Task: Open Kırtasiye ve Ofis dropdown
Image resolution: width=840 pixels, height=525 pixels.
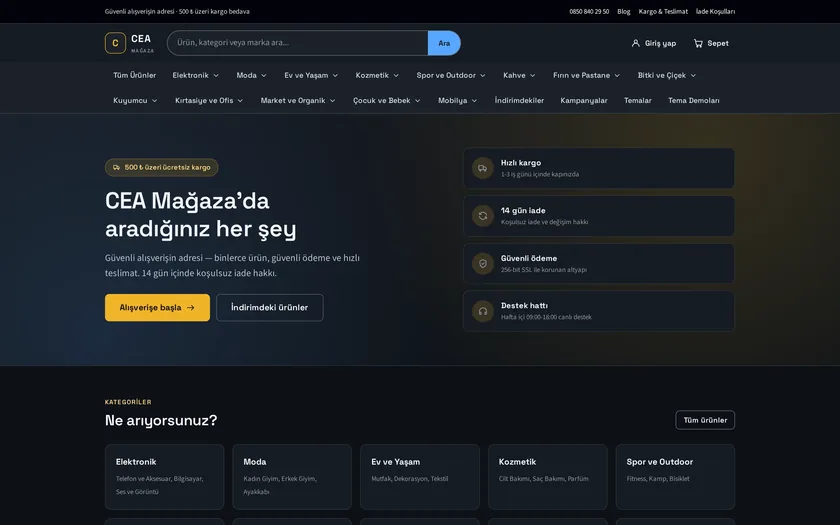Action: [x=209, y=101]
